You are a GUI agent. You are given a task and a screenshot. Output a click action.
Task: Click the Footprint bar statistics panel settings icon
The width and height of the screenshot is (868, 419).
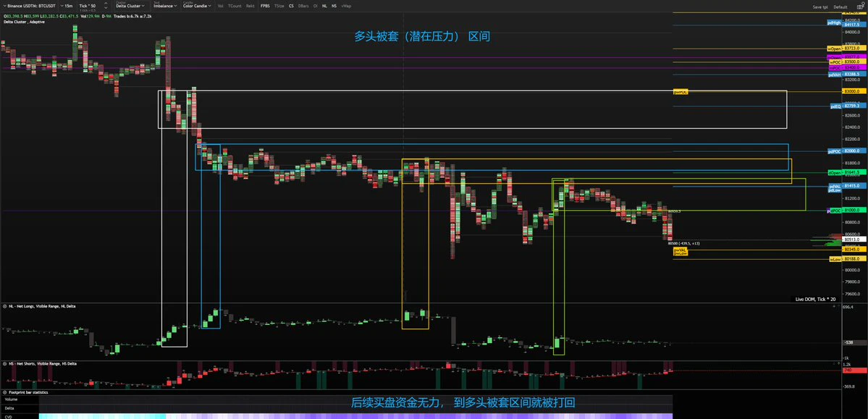[x=4, y=392]
